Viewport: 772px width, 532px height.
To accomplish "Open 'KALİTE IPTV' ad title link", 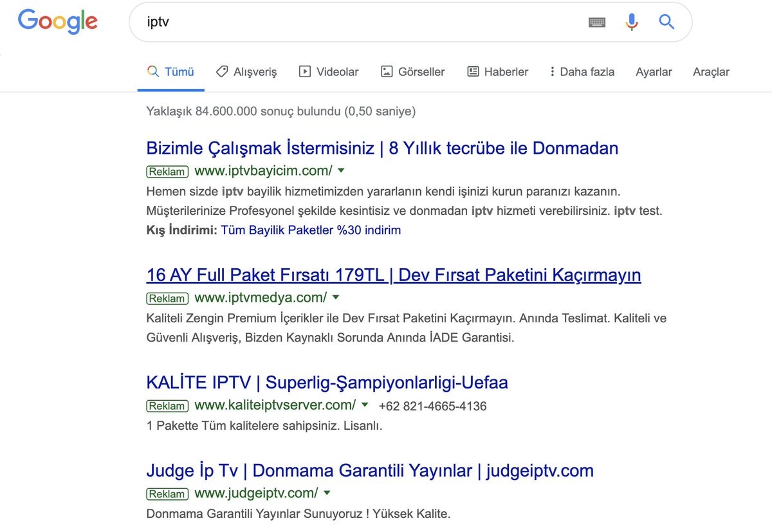I will point(327,383).
